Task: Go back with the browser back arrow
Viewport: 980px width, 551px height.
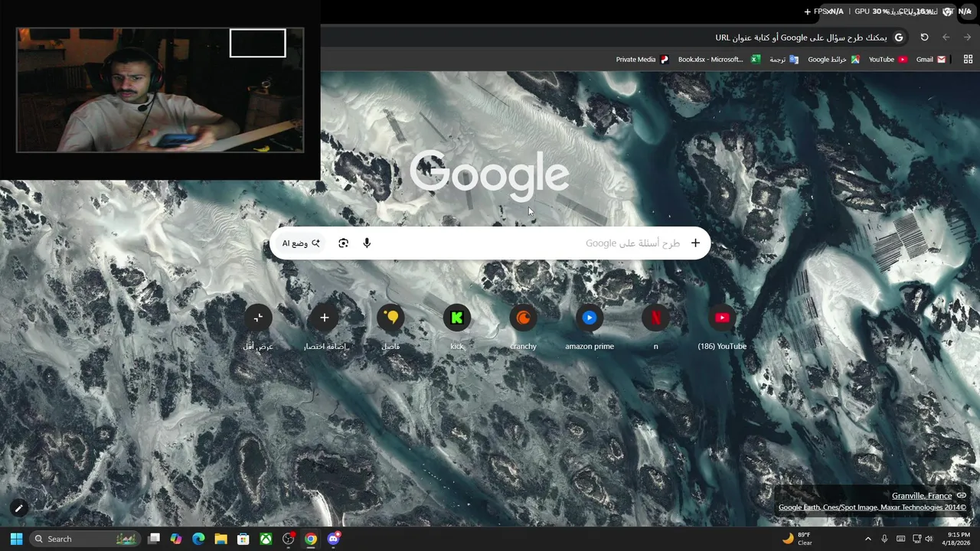Action: click(946, 37)
